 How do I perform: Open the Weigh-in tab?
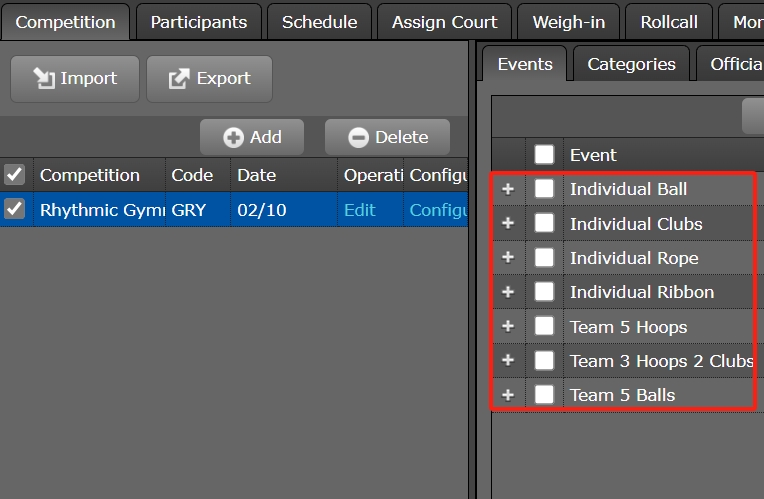pos(568,22)
